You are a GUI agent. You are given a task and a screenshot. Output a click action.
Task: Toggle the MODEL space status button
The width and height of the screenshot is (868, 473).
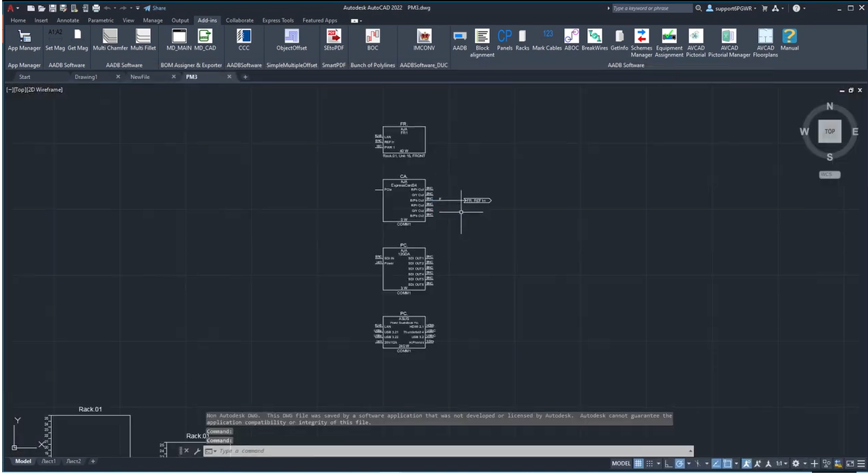click(x=620, y=464)
